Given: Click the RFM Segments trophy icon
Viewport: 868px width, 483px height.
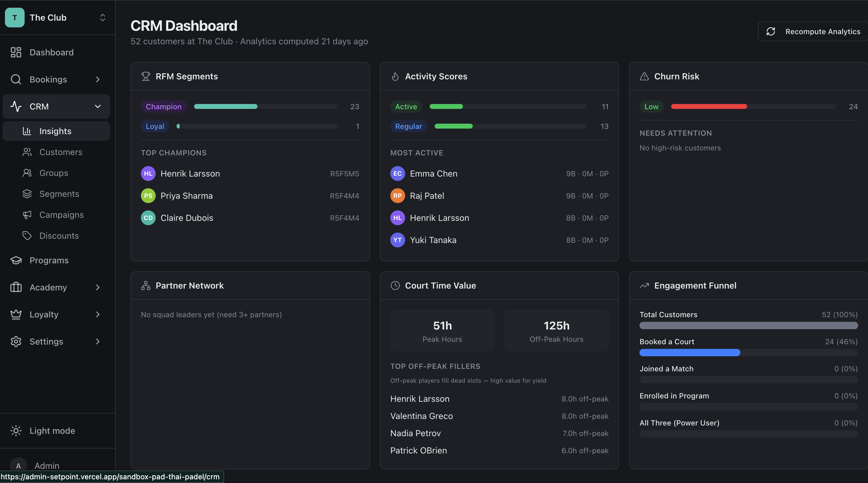Looking at the screenshot, I should (145, 76).
